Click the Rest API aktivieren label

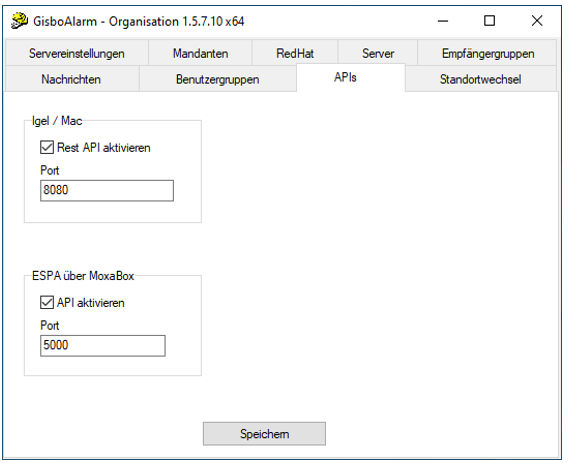[x=104, y=147]
